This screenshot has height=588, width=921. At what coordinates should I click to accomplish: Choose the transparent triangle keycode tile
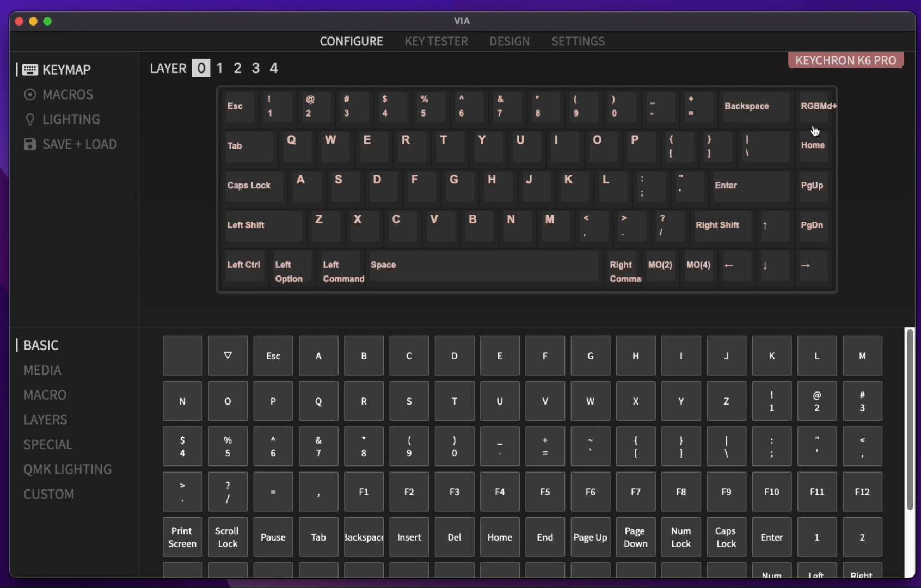(228, 356)
